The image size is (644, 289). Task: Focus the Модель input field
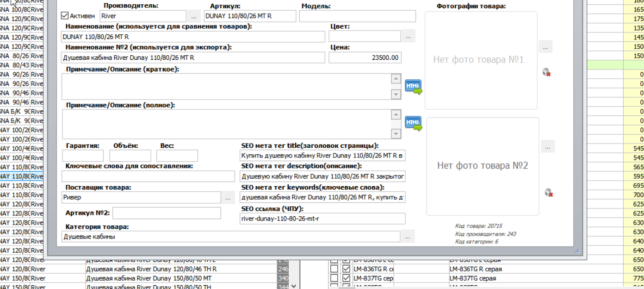point(358,16)
